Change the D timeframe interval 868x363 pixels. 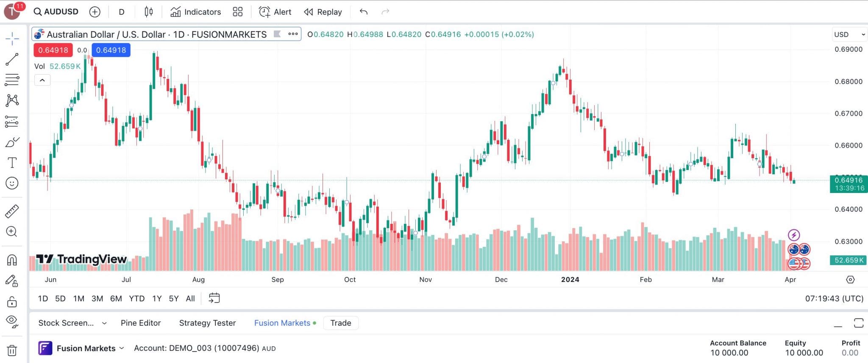122,12
